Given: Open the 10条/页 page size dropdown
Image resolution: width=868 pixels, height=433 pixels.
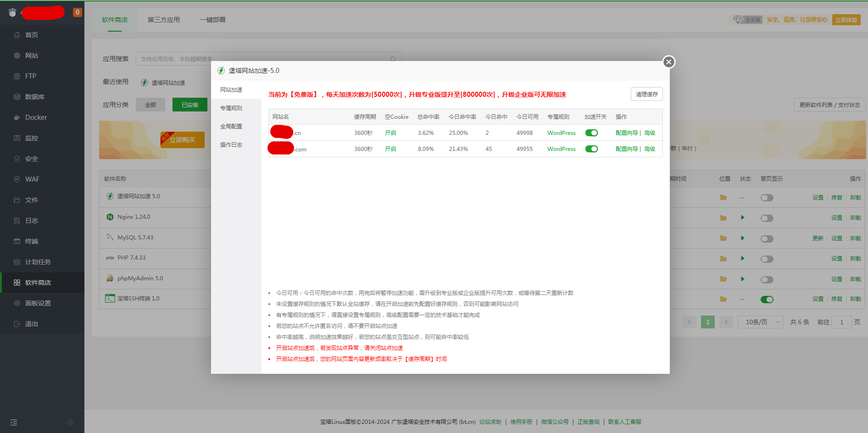Looking at the screenshot, I should pos(760,322).
